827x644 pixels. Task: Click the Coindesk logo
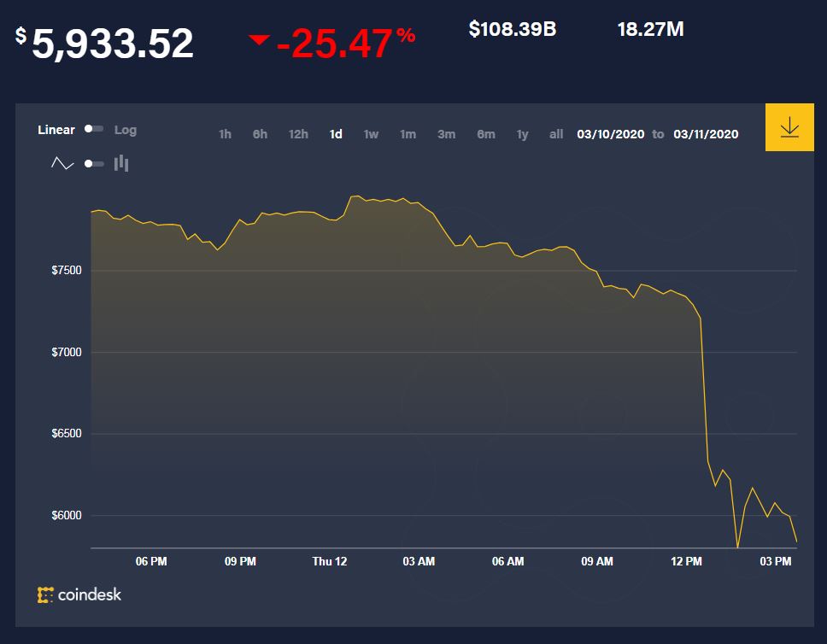point(79,594)
